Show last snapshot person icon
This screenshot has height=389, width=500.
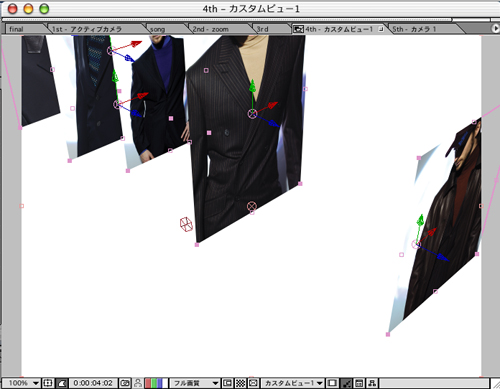(x=138, y=383)
